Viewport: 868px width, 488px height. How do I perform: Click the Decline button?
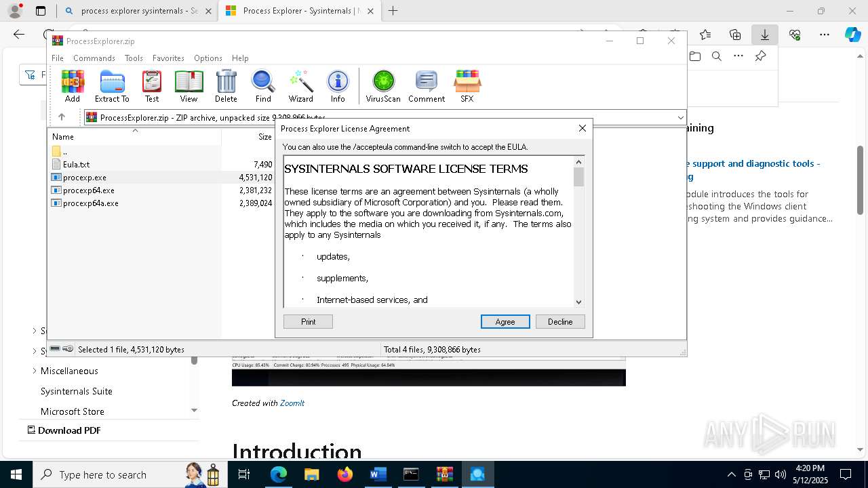tap(560, 321)
